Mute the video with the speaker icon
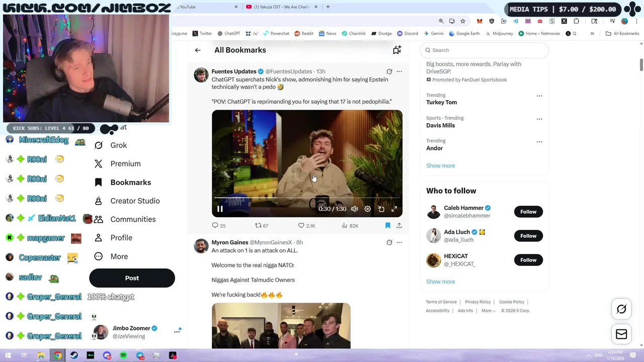 (355, 209)
